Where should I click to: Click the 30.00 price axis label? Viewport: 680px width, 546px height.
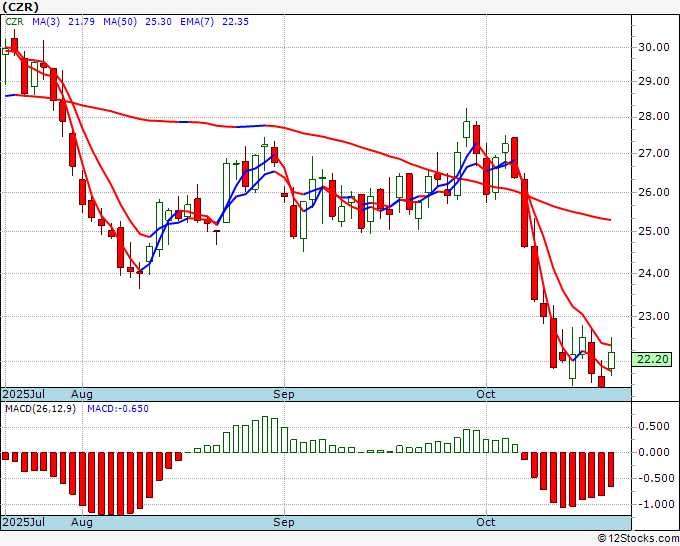[654, 47]
